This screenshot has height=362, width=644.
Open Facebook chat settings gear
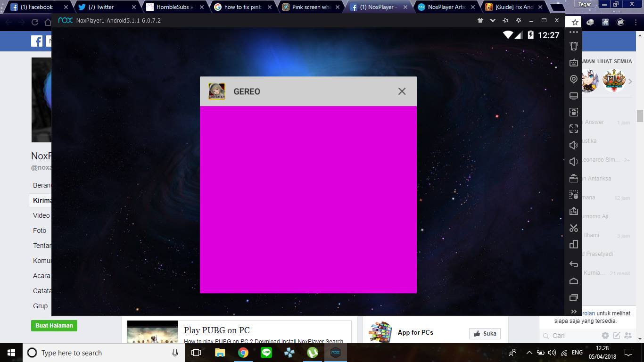605,336
